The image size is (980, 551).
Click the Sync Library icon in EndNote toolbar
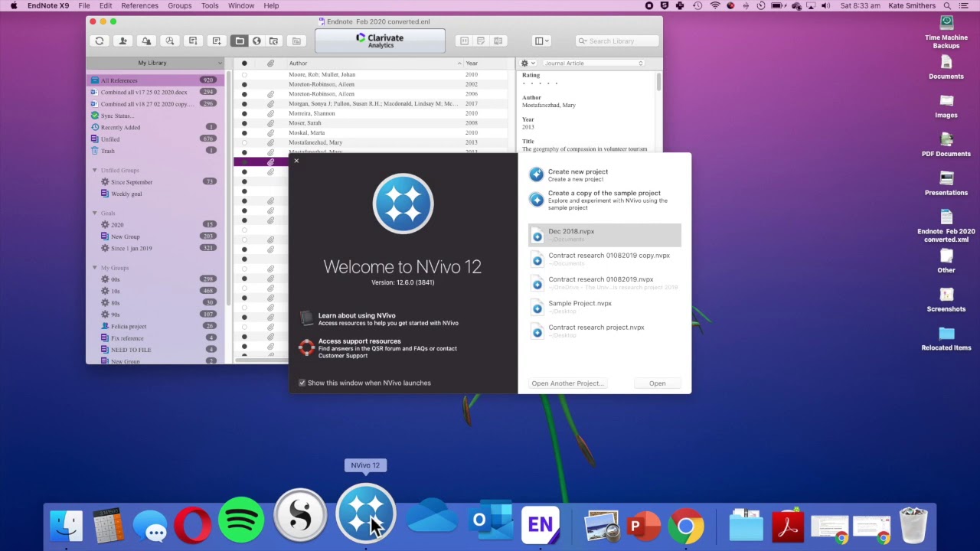pos(99,41)
